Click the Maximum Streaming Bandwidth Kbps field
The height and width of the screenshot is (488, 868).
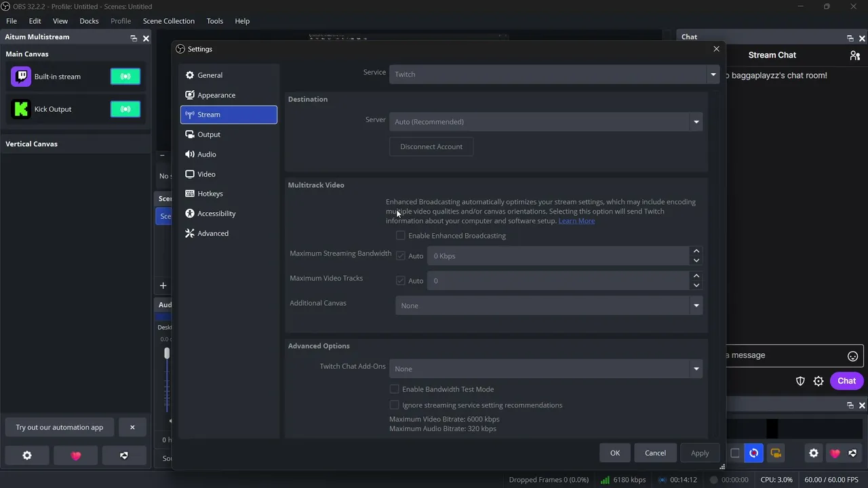558,256
